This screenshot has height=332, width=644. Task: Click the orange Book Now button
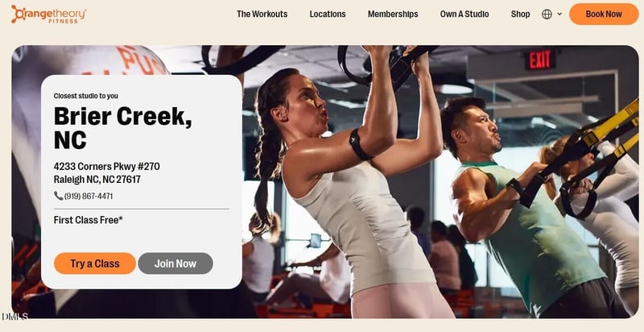(604, 14)
